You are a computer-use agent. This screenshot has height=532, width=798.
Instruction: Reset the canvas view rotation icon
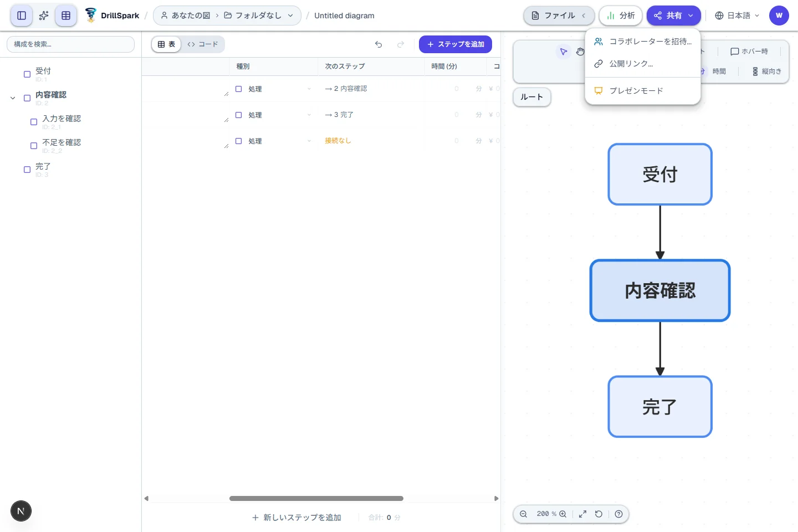599,514
